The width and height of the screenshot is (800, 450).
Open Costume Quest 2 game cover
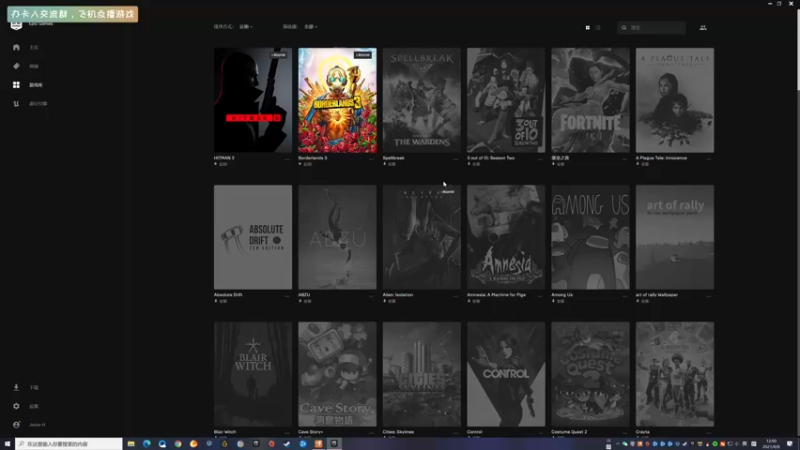pos(590,374)
